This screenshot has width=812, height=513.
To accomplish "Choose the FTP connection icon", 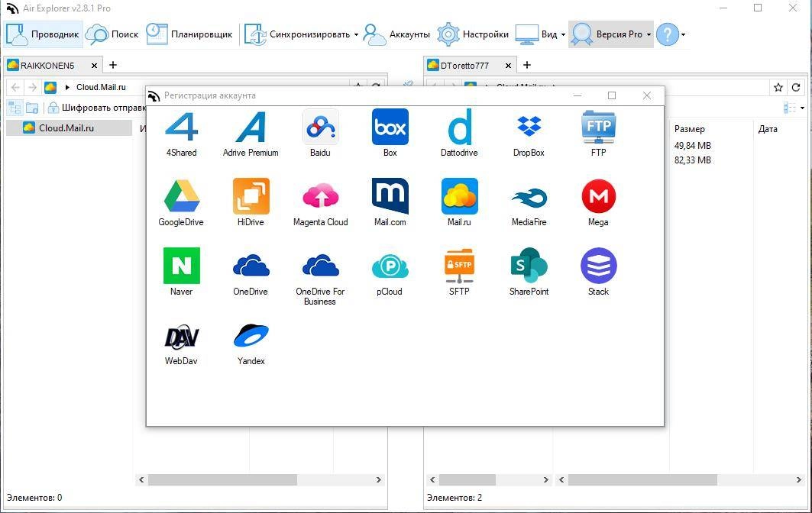I will [598, 133].
